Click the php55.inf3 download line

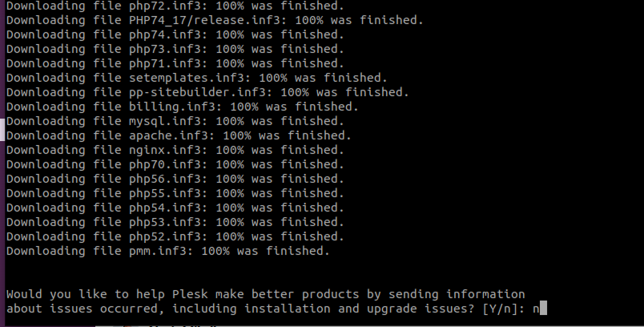175,193
